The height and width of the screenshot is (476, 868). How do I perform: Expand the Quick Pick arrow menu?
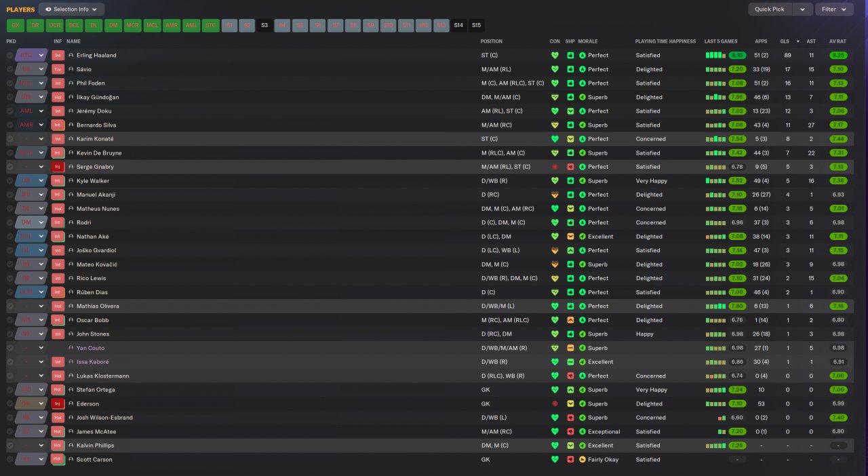click(x=803, y=9)
